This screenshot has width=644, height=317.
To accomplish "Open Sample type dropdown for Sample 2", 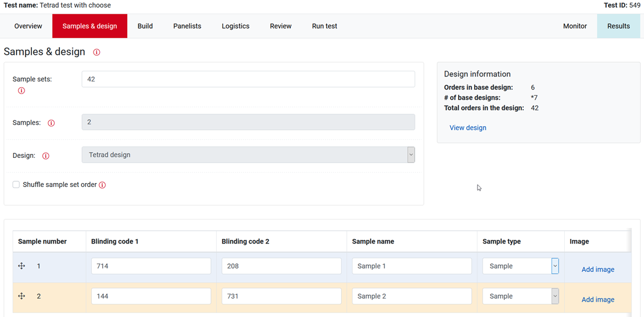I will coord(554,296).
